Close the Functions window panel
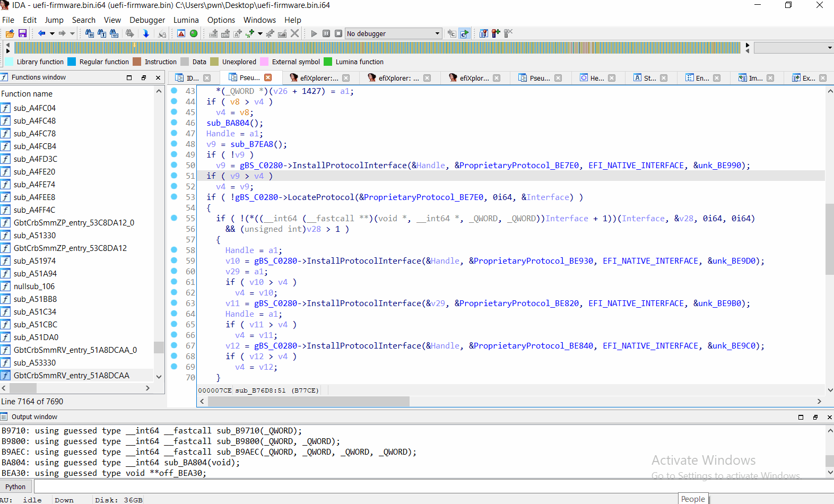 [x=158, y=77]
